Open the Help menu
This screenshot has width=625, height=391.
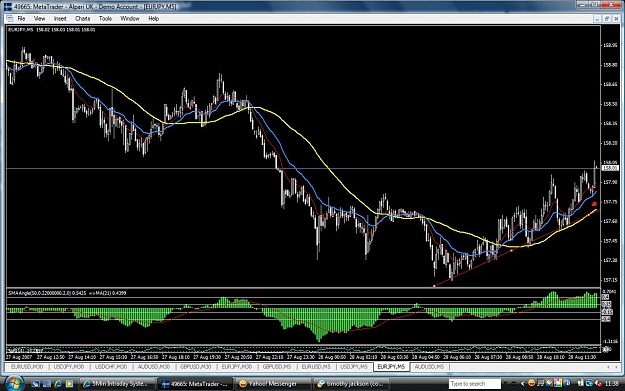(153, 18)
